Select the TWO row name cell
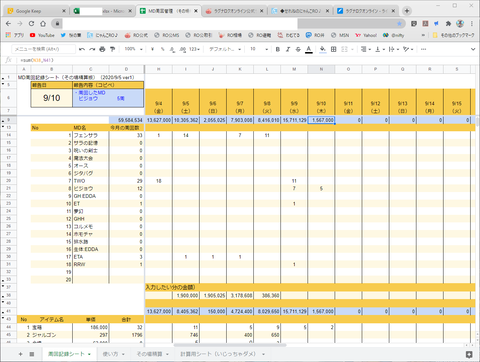The width and height of the screenshot is (480, 362). [x=91, y=181]
